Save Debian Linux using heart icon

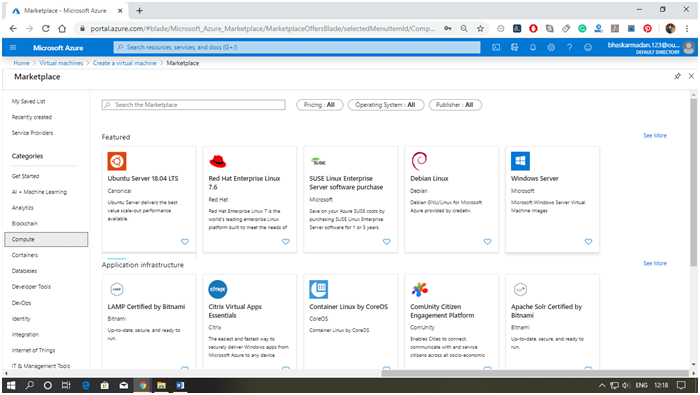488,241
